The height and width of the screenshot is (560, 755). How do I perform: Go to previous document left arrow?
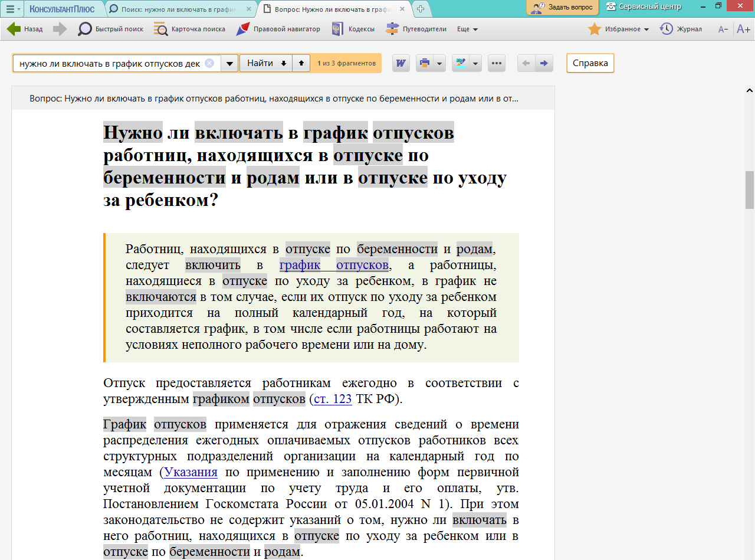pos(526,63)
